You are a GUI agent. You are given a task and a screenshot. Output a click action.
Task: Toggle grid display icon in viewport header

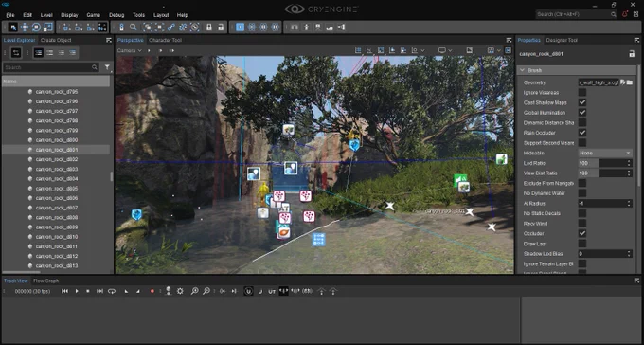pyautogui.click(x=358, y=50)
